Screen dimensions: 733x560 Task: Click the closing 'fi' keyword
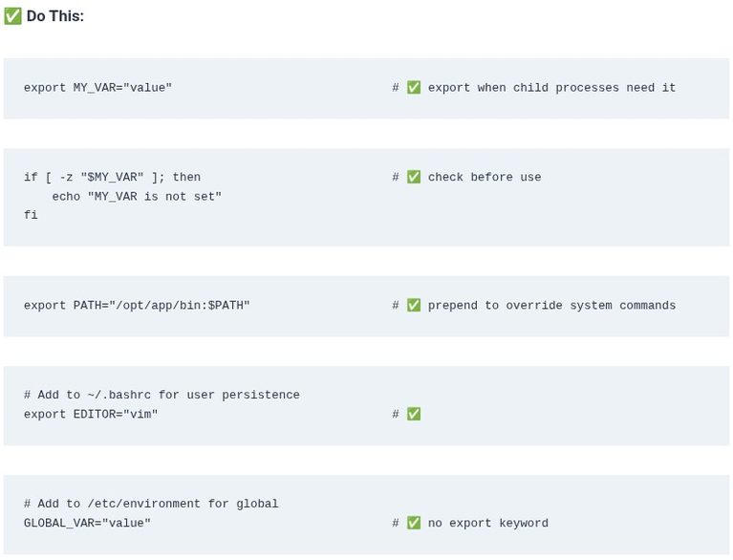click(x=31, y=215)
